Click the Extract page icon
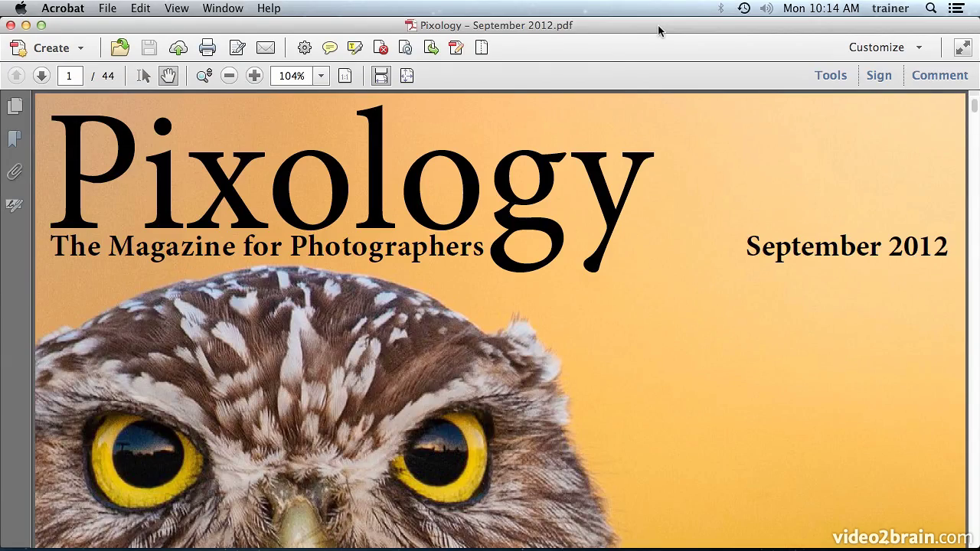Image resolution: width=980 pixels, height=551 pixels. click(x=431, y=47)
